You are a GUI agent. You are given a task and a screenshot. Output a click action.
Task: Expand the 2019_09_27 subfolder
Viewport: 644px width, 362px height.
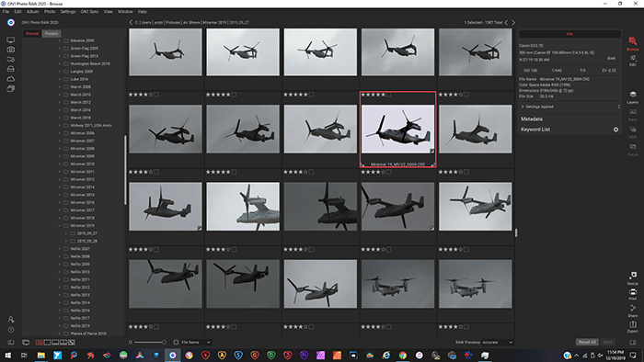pos(66,233)
